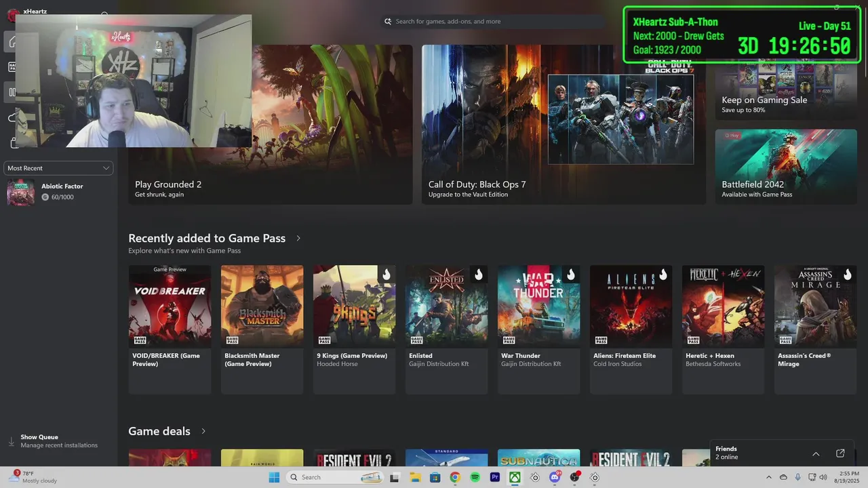Open the Enlisted game cover art

click(446, 306)
